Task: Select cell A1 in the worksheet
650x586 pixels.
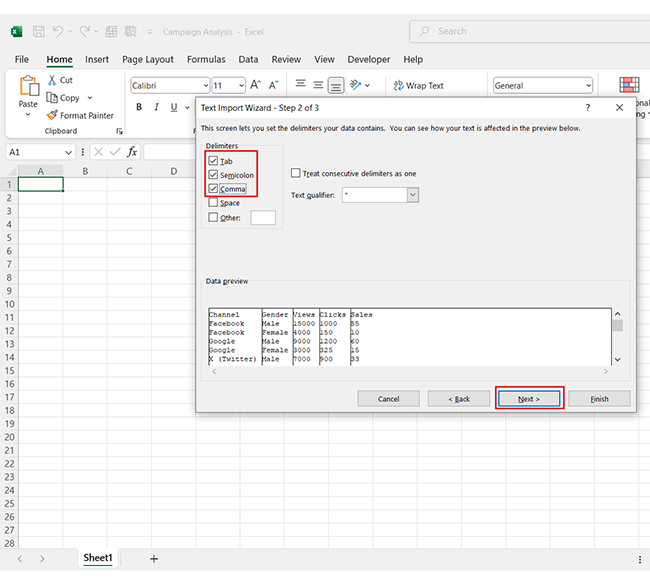Action: (x=41, y=184)
